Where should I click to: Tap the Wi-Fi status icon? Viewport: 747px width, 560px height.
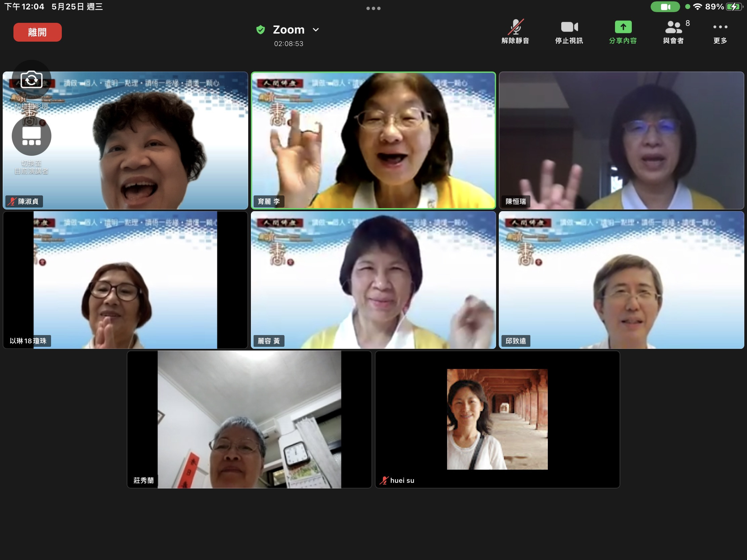coord(697,7)
